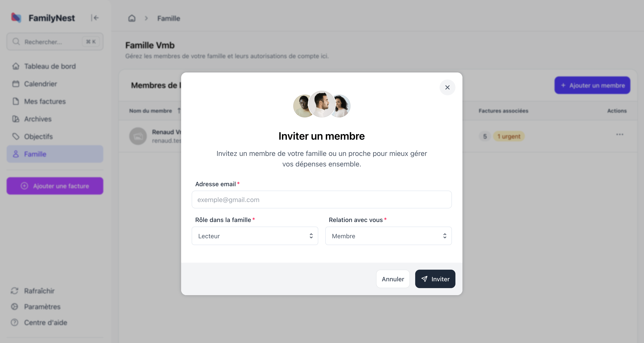644x343 pixels.
Task: Open the Archives section
Action: click(38, 119)
